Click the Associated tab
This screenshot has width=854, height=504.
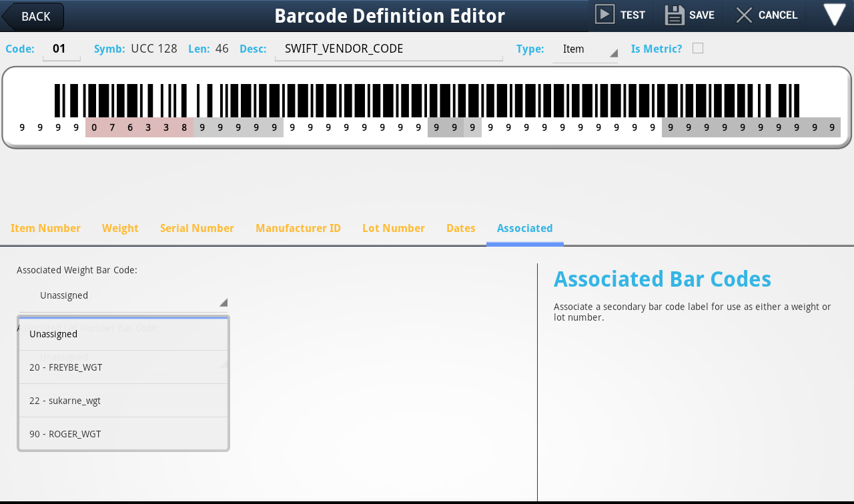pos(525,229)
